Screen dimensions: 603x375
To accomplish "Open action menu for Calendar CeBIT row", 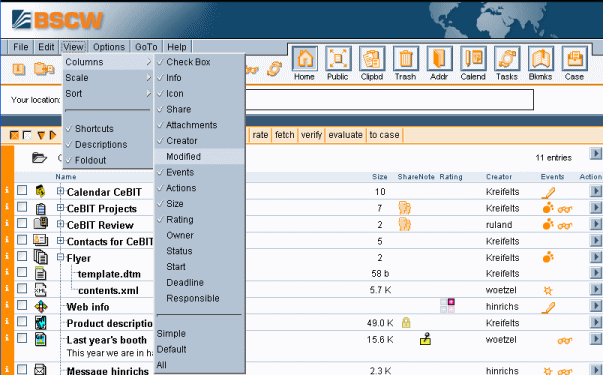I will tap(596, 190).
